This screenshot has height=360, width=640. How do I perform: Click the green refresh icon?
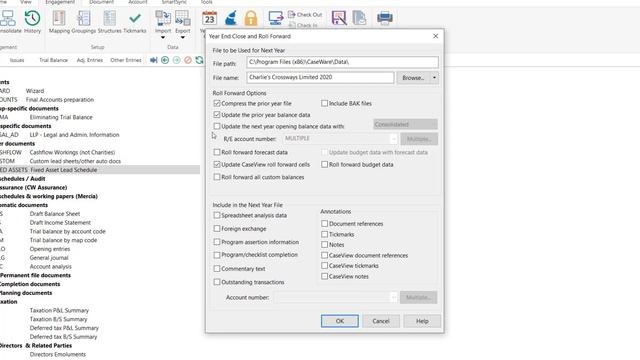199,60
